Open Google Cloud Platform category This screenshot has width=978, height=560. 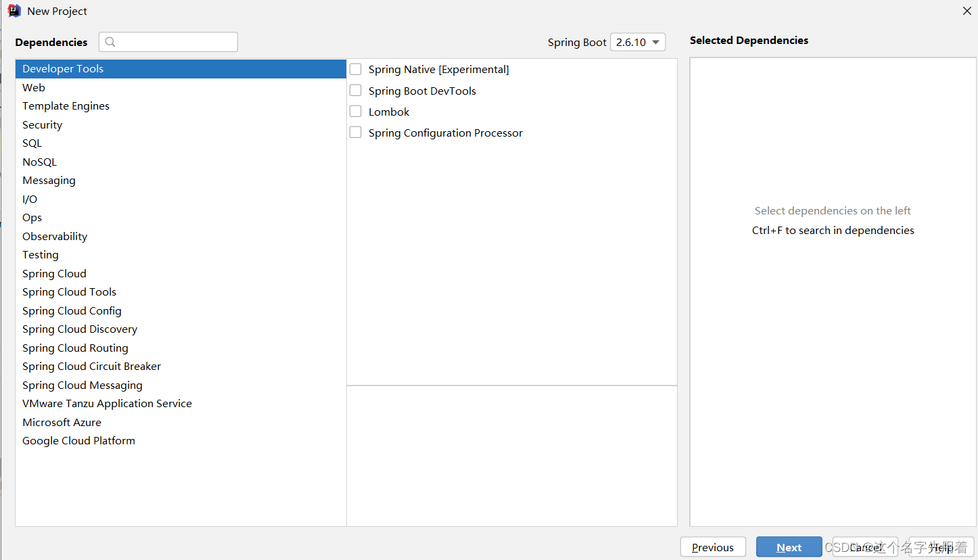point(181,441)
